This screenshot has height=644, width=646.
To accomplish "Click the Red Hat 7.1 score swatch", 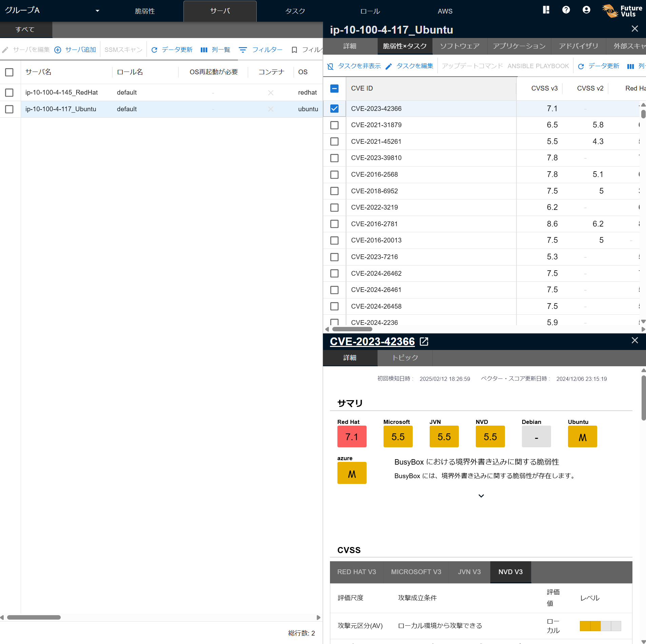I will [x=352, y=437].
